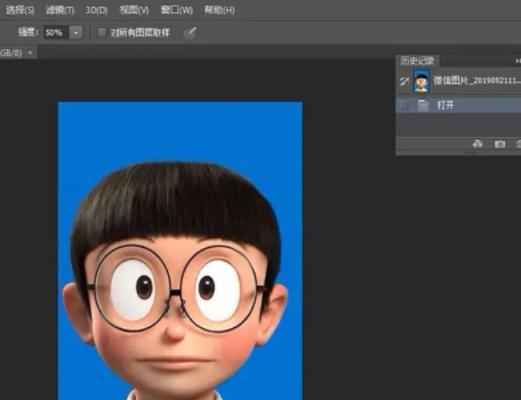
Task: Expand the 强度 strength dropdown arrow
Action: 76,33
